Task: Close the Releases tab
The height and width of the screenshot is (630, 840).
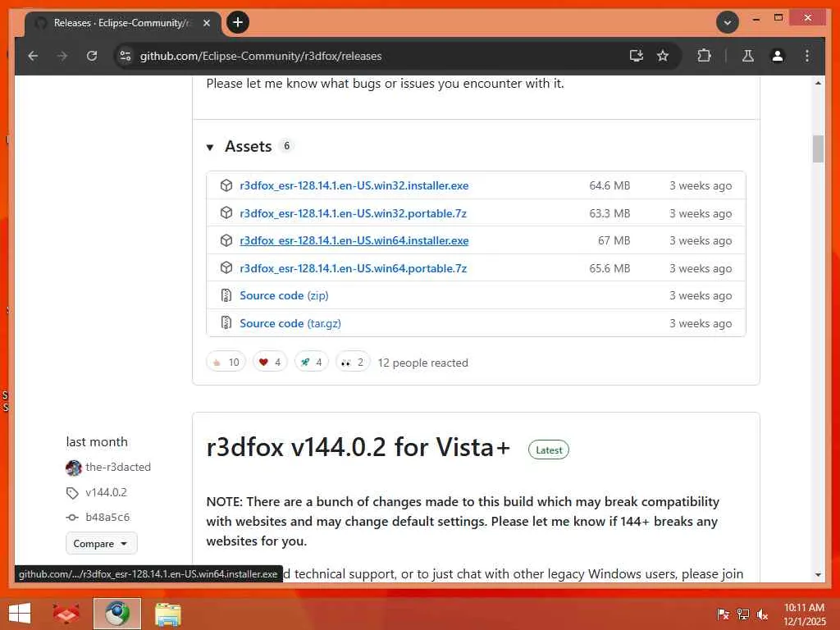Action: (x=206, y=23)
